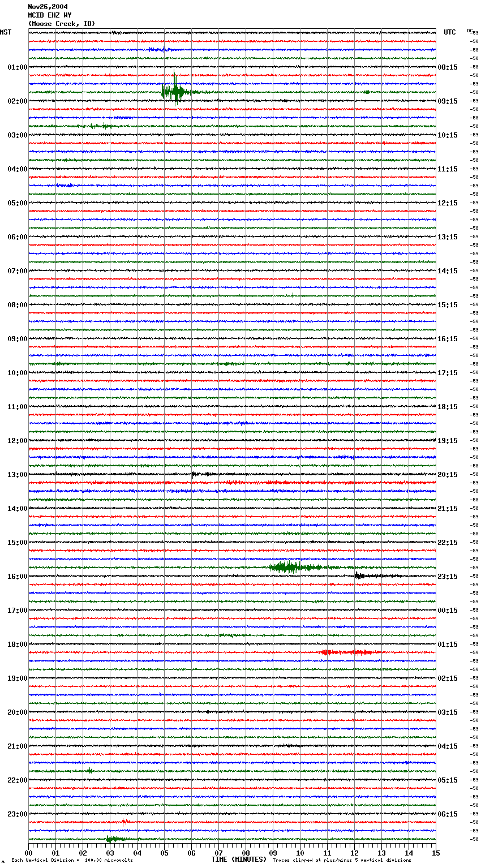
Task: Click the date header 'Nov26,2004'
Action: point(48,7)
